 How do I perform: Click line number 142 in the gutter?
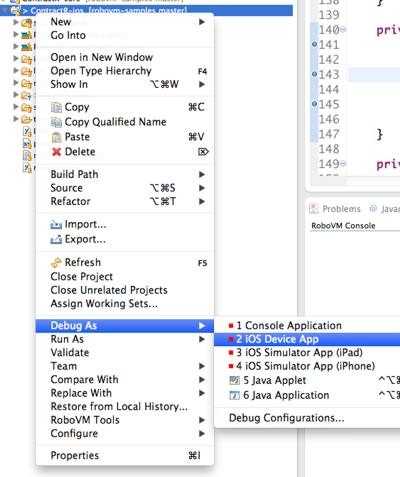[329, 60]
